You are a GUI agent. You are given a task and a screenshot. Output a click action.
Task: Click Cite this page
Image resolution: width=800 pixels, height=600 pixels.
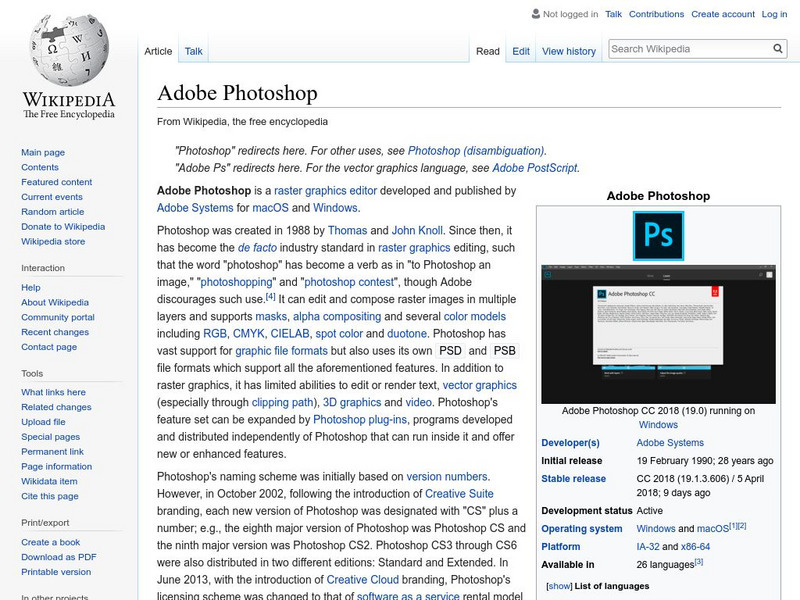point(49,496)
